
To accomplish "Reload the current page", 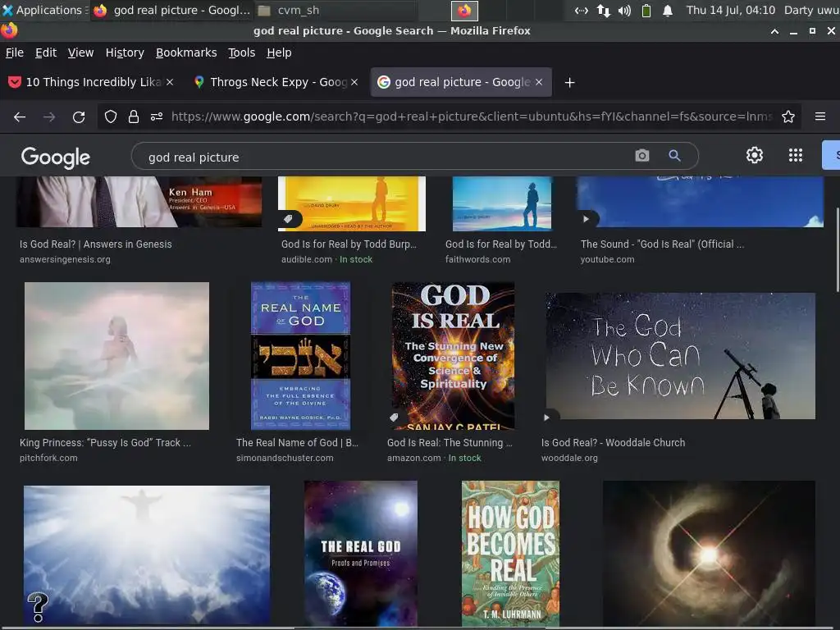I will coord(79,116).
